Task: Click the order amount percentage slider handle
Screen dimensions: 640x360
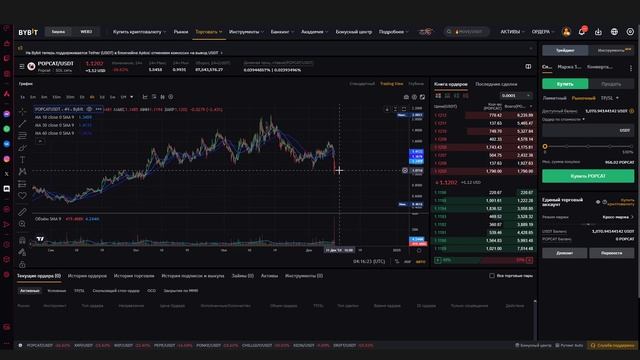Action: pos(545,146)
